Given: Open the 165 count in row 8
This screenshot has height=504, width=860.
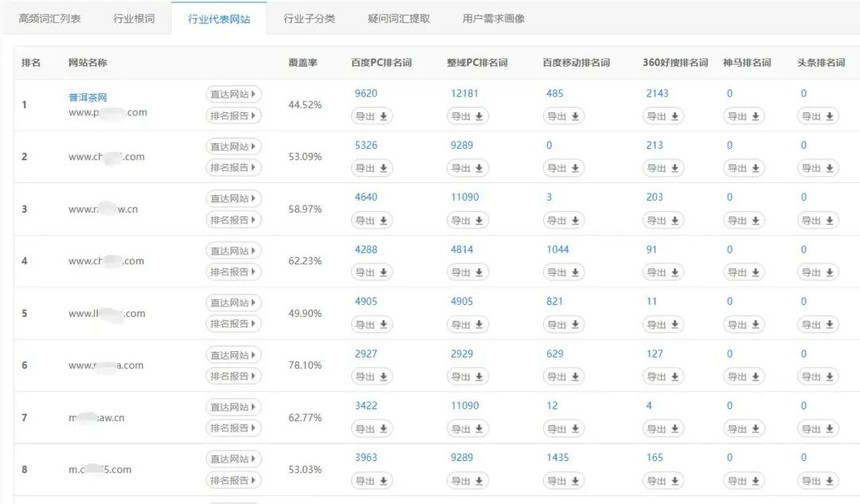Looking at the screenshot, I should click(655, 457).
